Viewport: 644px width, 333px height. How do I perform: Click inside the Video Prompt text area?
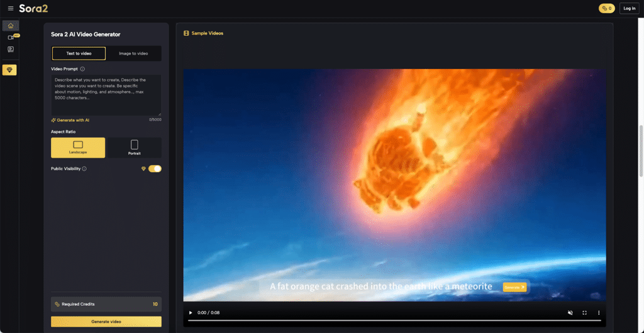point(106,94)
